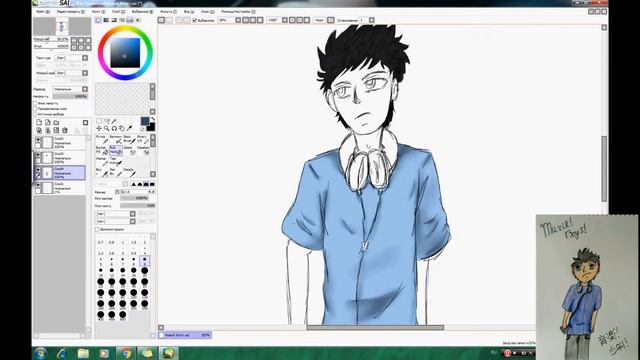Choose the Marker tool
Viewport: 640px width, 360px height.
[x=102, y=161]
